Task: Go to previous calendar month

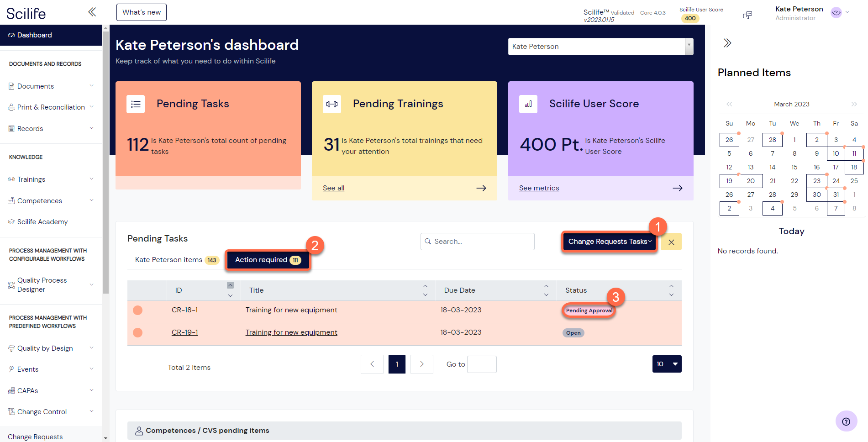Action: pos(729,104)
